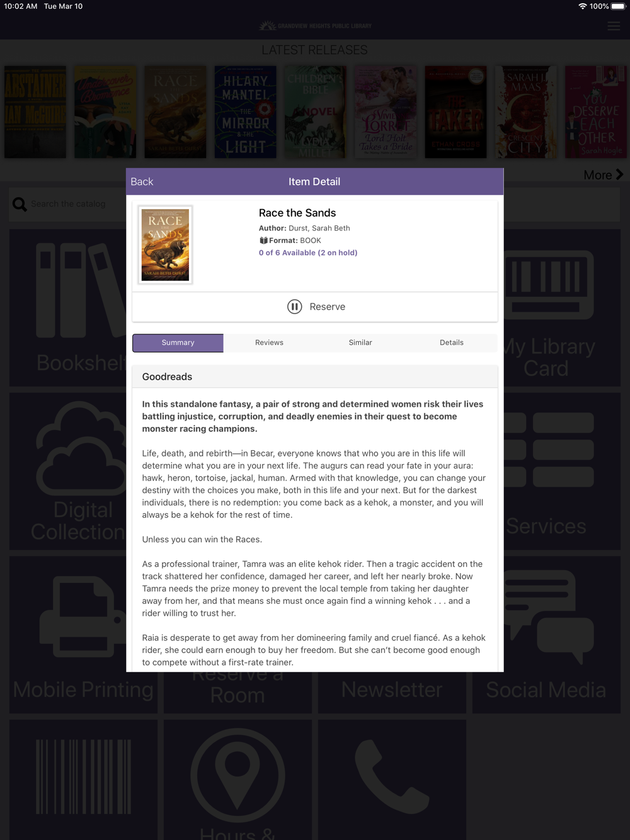Open the Digital Collection cloud icon
This screenshot has width=630, height=840.
[81, 448]
